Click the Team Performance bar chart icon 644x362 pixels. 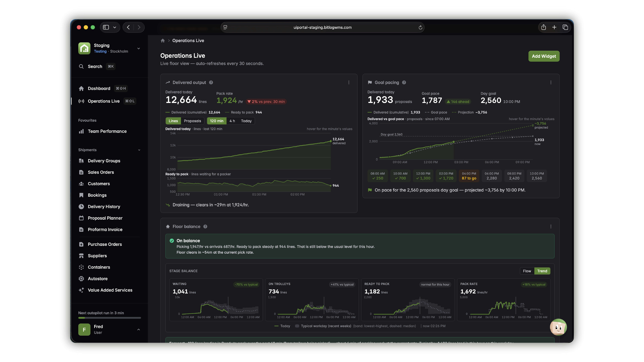[81, 131]
